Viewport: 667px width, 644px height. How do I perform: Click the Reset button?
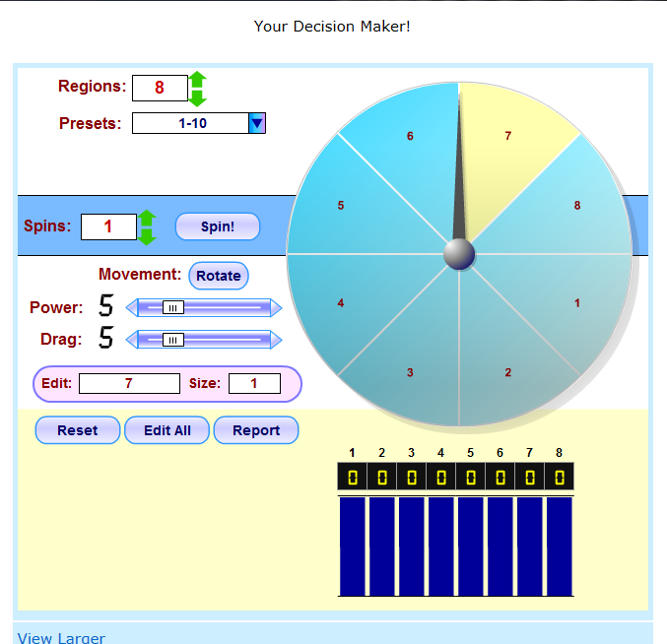pyautogui.click(x=78, y=430)
